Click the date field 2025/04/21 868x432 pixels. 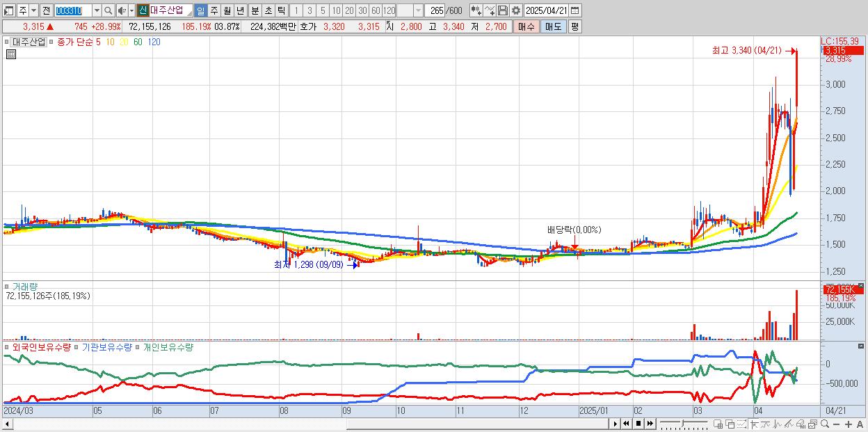[547, 10]
